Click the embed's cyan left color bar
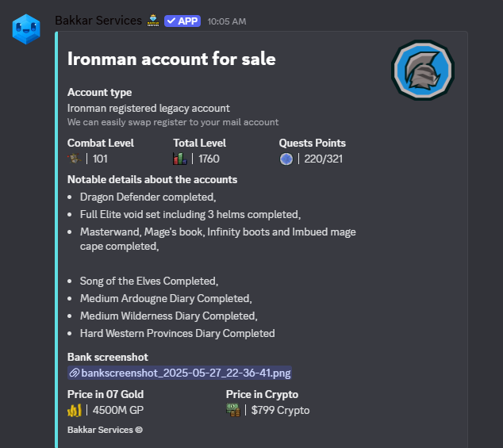The image size is (503, 448). [x=56, y=239]
